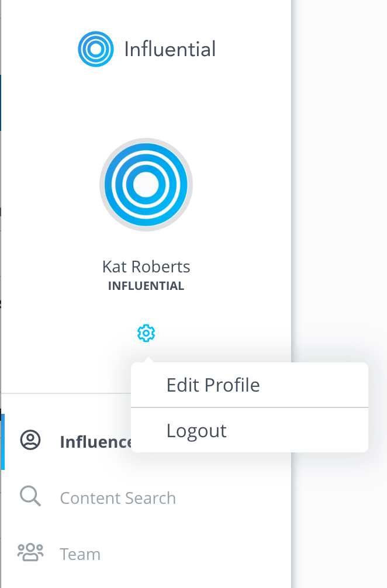Open the Team sidebar item
This screenshot has height=588, width=387.
[x=80, y=554]
